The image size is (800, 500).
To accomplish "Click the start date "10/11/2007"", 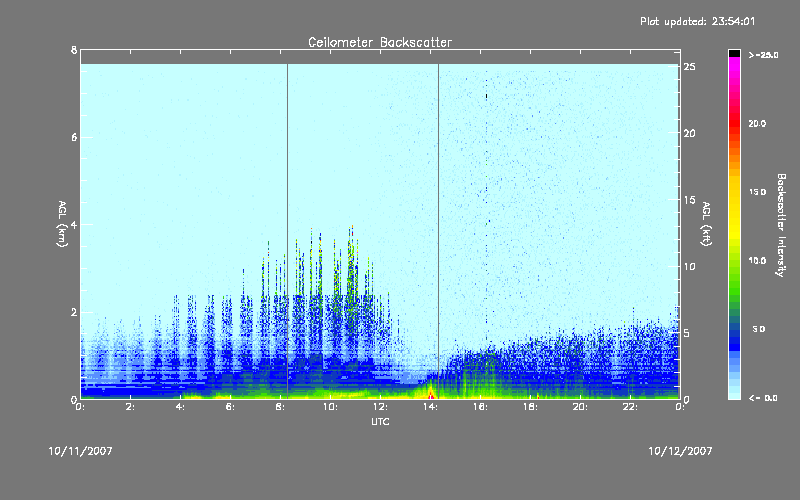I will [x=80, y=451].
